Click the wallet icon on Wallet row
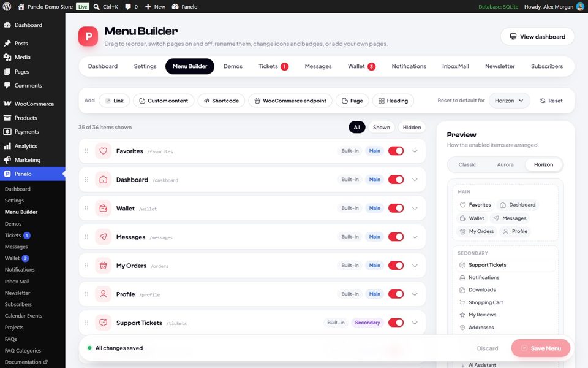This screenshot has width=588, height=368. click(x=103, y=208)
